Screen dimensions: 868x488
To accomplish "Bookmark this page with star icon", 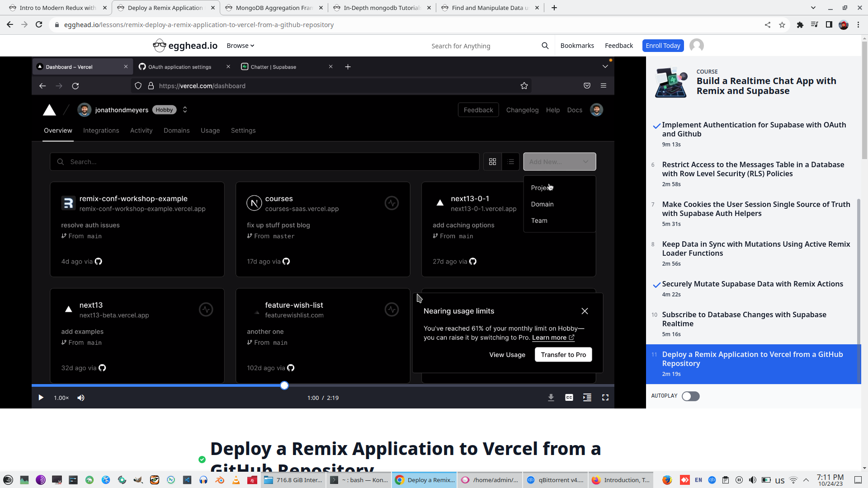I will 782,25.
